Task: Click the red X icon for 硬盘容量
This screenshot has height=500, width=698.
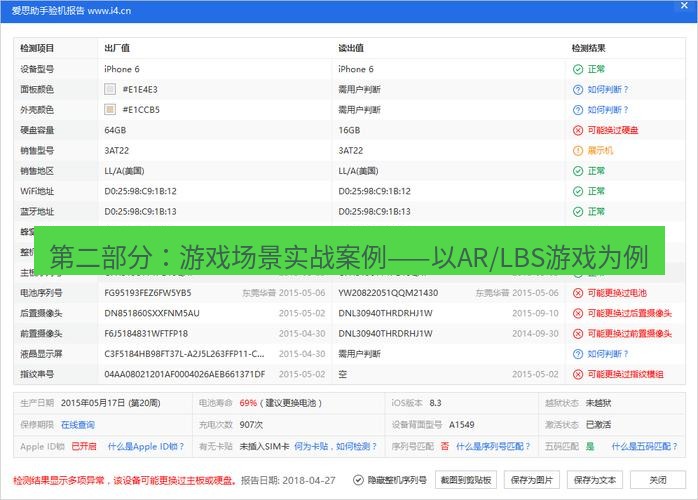Action: 578,130
